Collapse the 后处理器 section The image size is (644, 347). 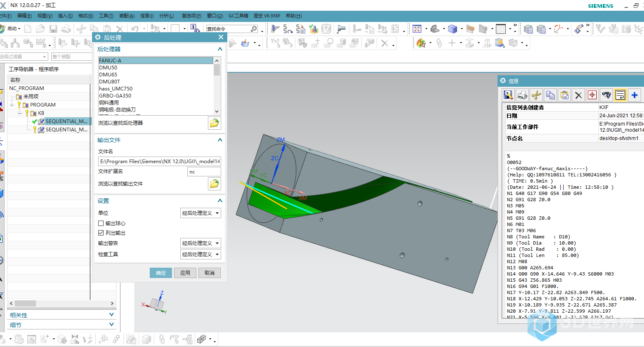point(220,49)
